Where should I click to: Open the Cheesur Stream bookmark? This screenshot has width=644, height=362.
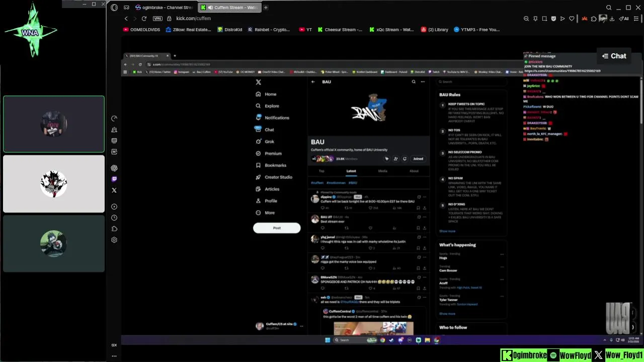pyautogui.click(x=340, y=30)
